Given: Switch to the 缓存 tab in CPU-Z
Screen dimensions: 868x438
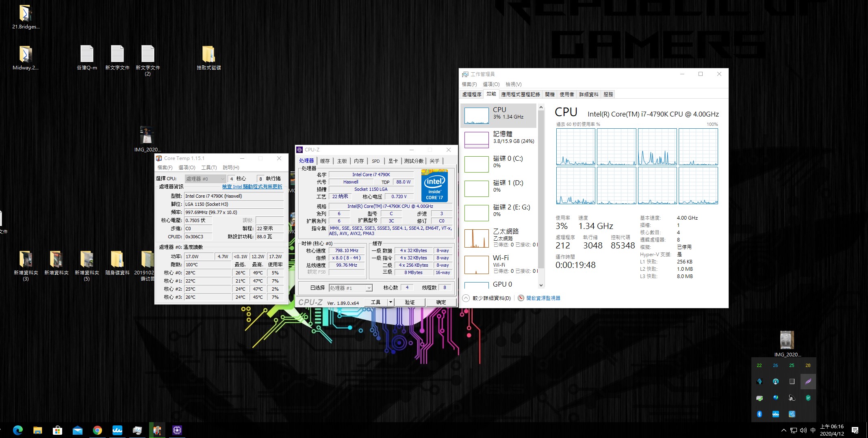Looking at the screenshot, I should click(x=325, y=161).
